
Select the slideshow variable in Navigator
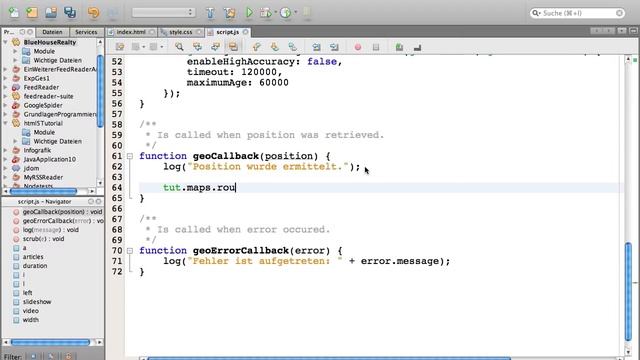(37, 302)
